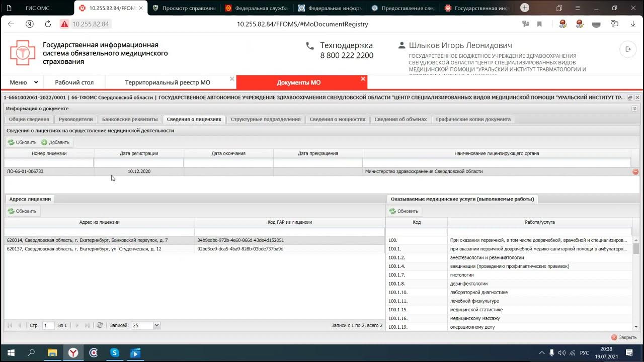Switch to the Рабочий стол tab

point(74,82)
